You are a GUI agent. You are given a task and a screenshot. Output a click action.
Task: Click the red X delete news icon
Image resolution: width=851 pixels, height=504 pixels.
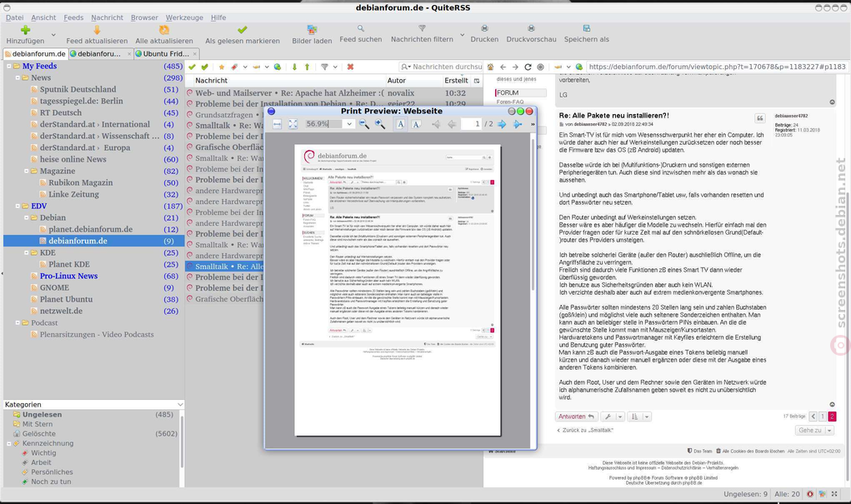tap(351, 67)
